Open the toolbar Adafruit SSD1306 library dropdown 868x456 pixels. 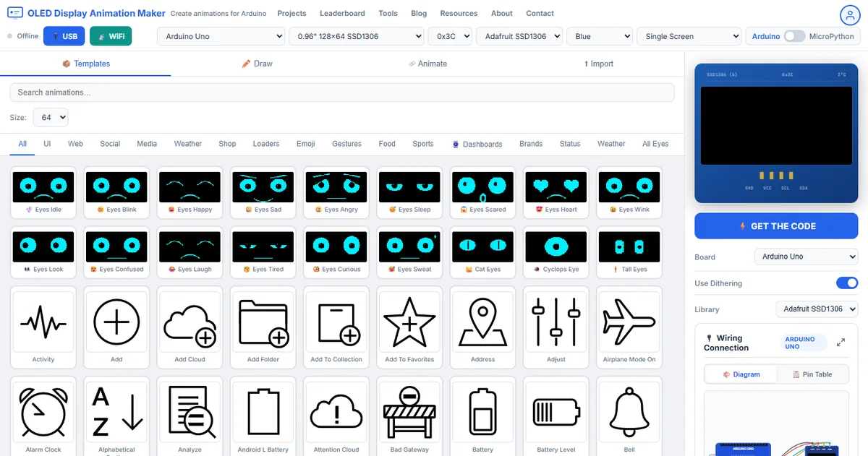pos(520,36)
